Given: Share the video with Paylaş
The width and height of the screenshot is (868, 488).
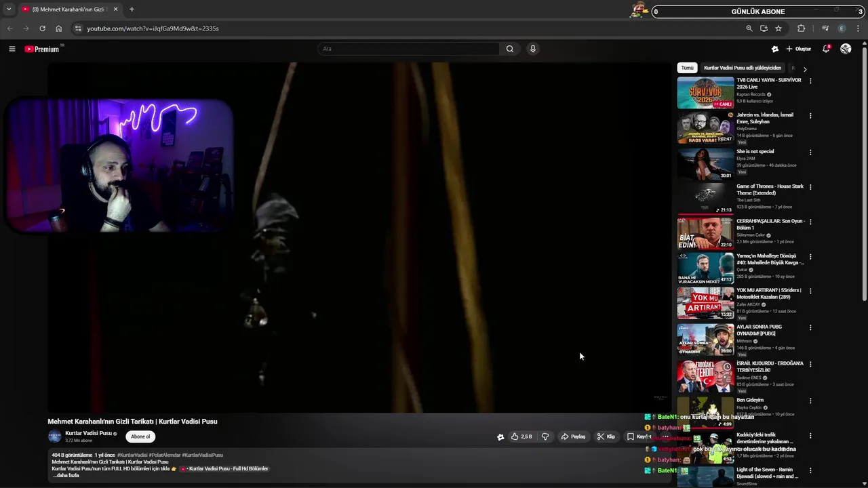Looking at the screenshot, I should [573, 436].
